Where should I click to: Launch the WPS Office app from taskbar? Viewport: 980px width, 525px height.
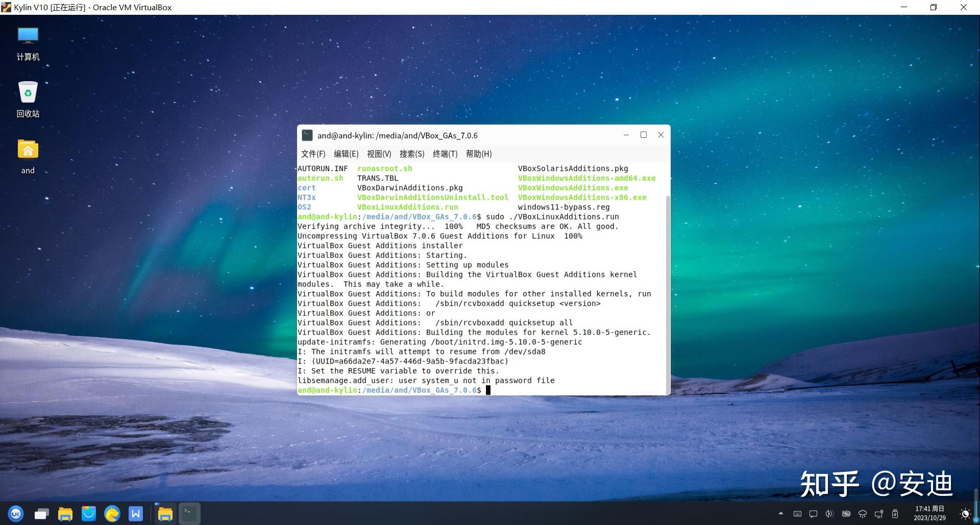(x=135, y=514)
